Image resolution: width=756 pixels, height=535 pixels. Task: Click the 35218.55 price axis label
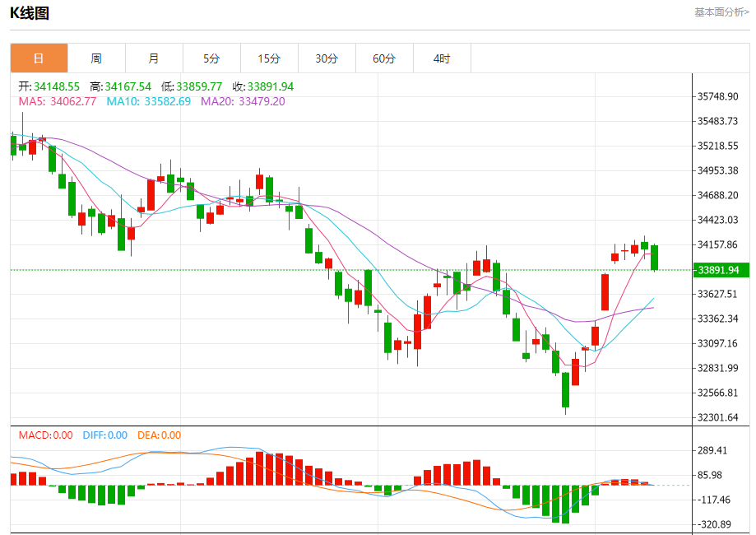[718, 146]
